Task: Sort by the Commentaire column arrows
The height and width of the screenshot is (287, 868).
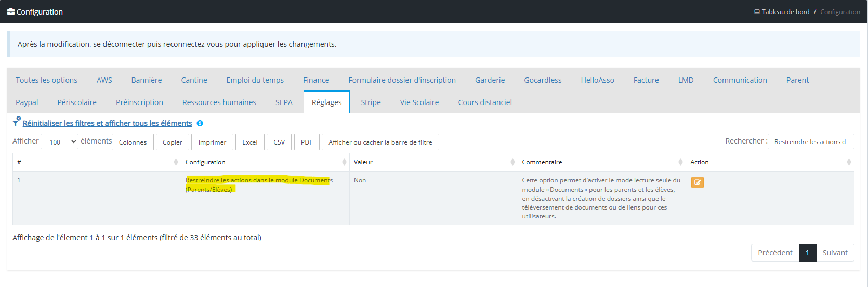Action: click(x=680, y=162)
